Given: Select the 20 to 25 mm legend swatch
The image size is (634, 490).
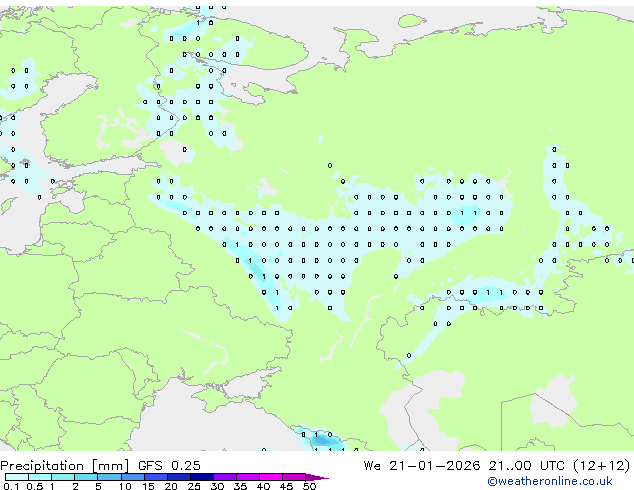Looking at the screenshot, I should pyautogui.click(x=179, y=477).
